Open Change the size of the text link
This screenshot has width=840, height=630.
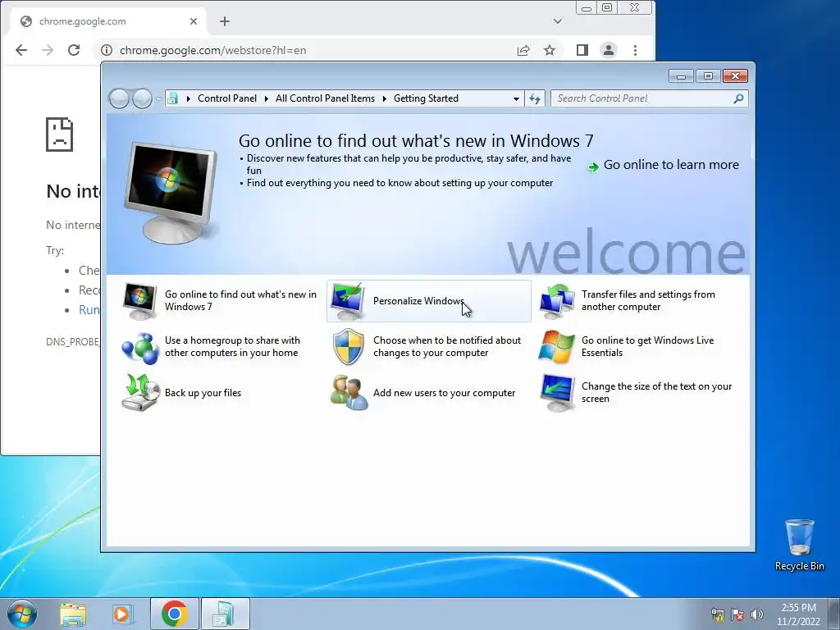pyautogui.click(x=656, y=393)
